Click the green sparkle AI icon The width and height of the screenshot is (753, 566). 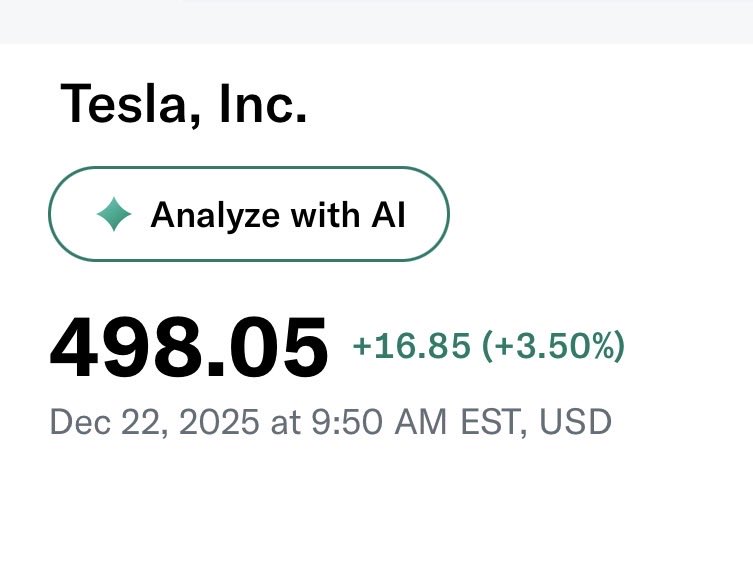(x=114, y=215)
